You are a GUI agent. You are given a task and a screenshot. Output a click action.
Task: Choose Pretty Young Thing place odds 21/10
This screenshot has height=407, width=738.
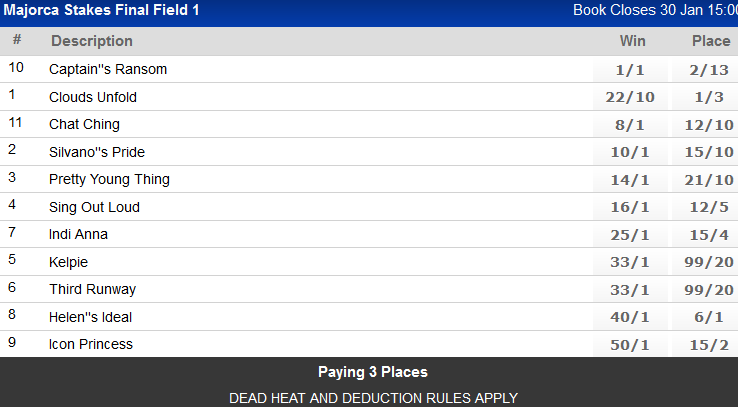[x=710, y=180]
